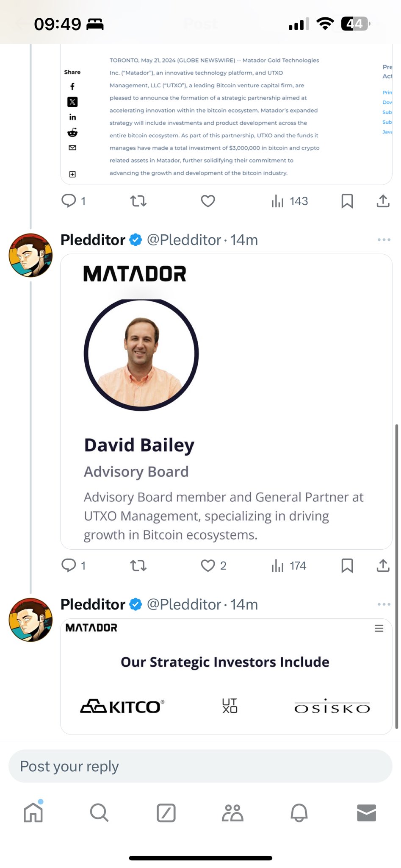Bookmark the David Bailey post
Image resolution: width=401 pixels, height=868 pixels.
(x=347, y=565)
